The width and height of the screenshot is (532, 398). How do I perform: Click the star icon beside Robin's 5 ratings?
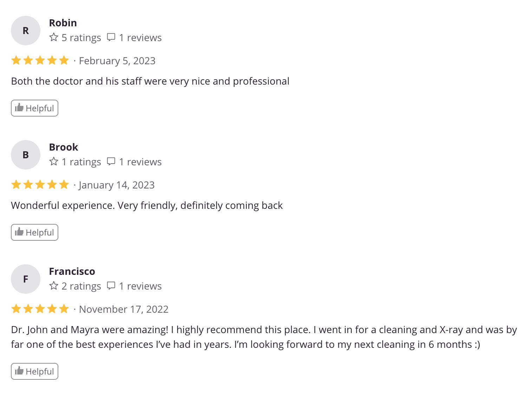(54, 37)
